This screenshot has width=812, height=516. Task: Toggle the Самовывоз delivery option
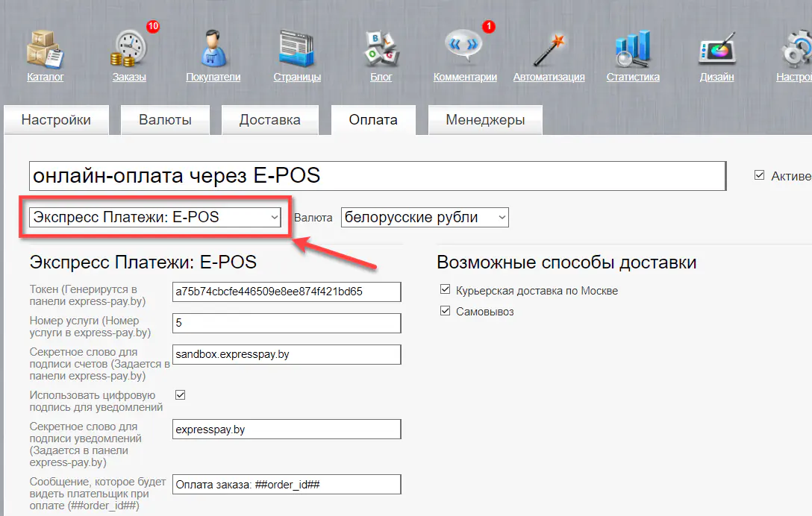click(445, 309)
